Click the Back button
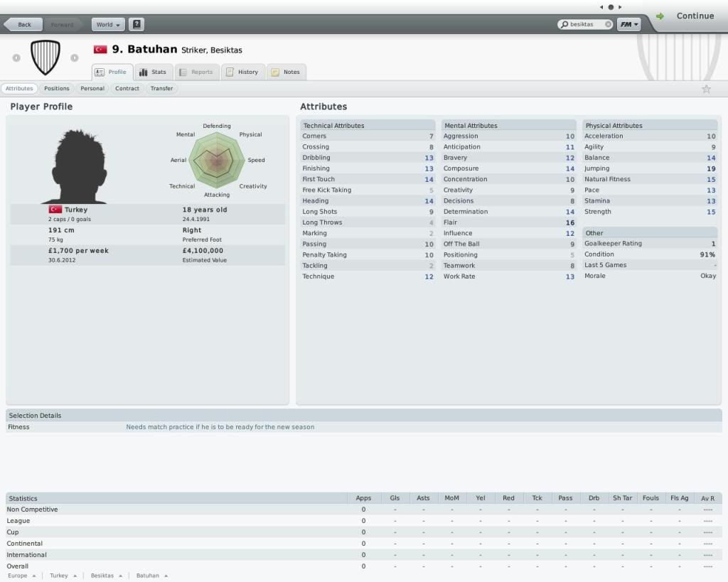The width and height of the screenshot is (728, 582). [x=23, y=25]
